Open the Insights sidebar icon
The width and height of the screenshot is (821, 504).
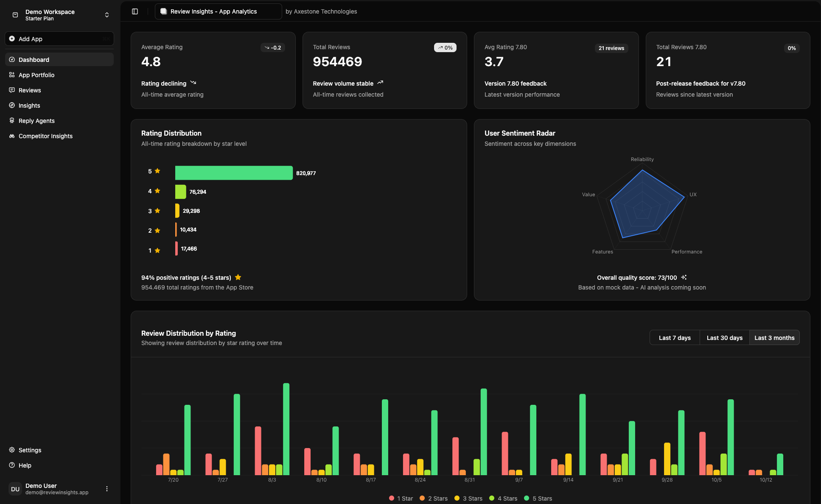(x=12, y=105)
